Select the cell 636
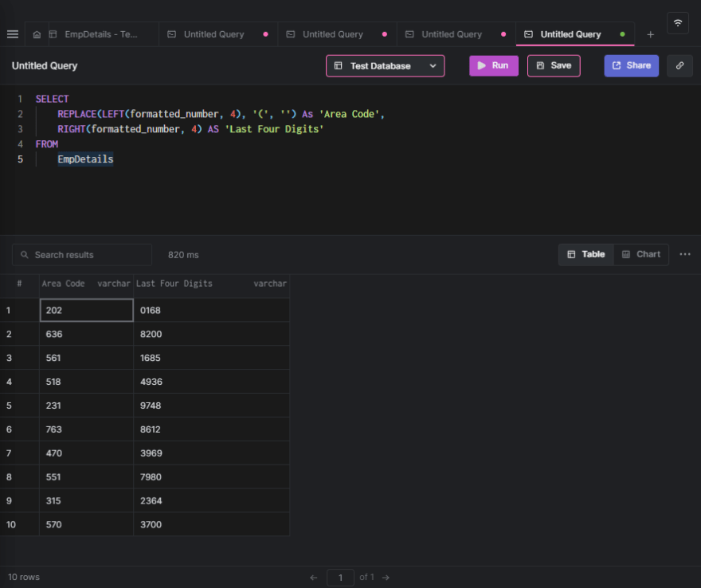 pyautogui.click(x=86, y=334)
